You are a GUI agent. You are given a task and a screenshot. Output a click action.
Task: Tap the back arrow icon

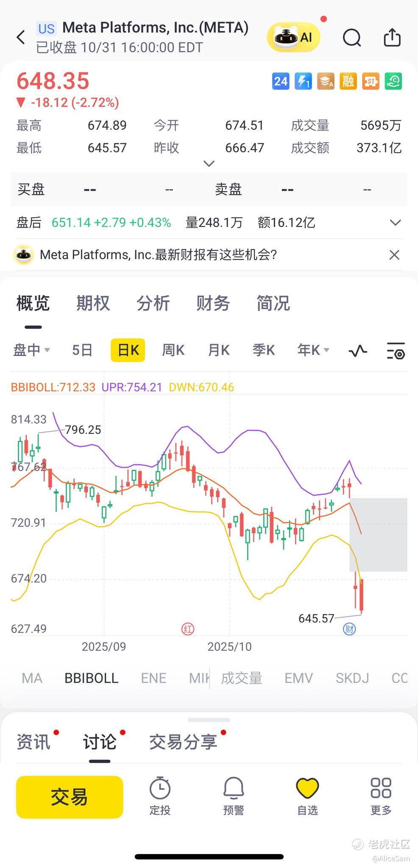click(x=21, y=37)
